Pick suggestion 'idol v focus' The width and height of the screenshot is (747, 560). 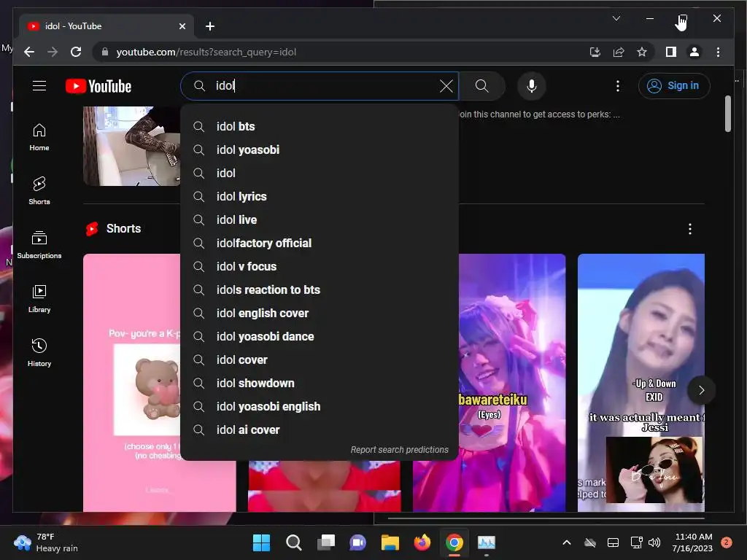320,267
